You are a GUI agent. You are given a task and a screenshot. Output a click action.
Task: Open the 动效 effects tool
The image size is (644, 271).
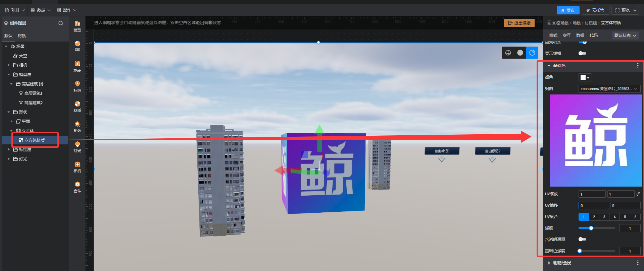(x=77, y=127)
